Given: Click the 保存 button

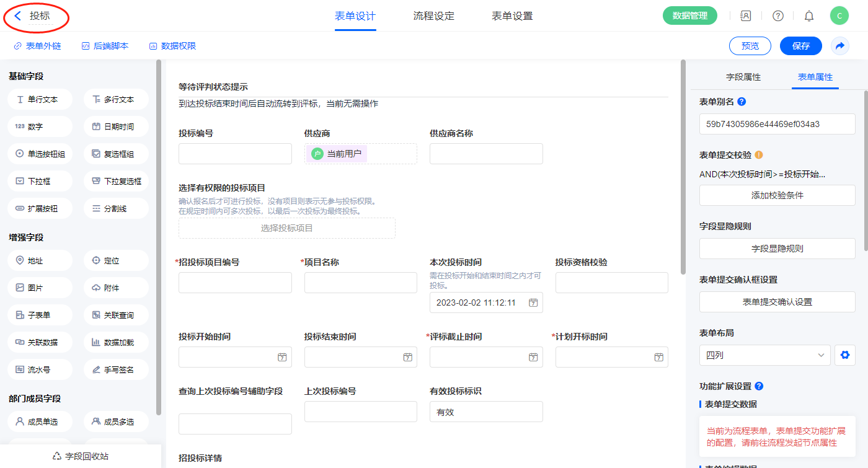Looking at the screenshot, I should coord(800,46).
